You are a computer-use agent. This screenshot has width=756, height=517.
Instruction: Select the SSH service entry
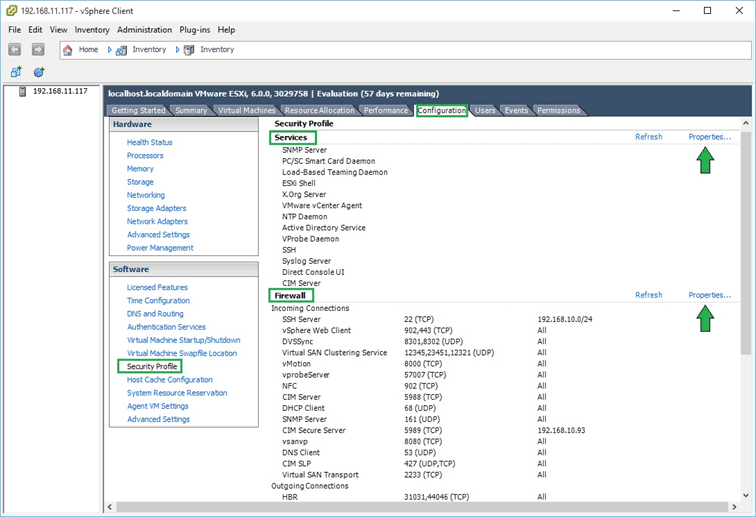(x=289, y=250)
